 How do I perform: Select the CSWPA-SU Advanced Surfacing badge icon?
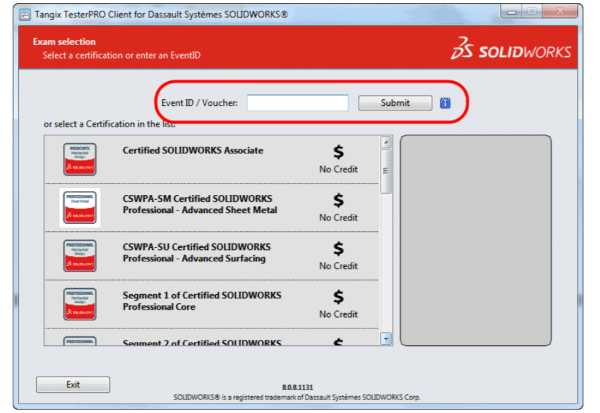tap(80, 256)
